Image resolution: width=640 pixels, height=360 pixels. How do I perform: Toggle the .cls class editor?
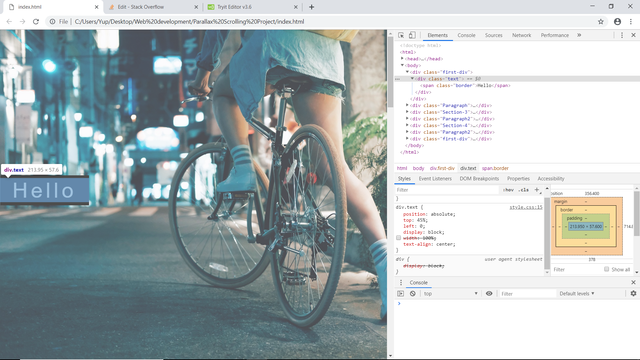tap(524, 190)
